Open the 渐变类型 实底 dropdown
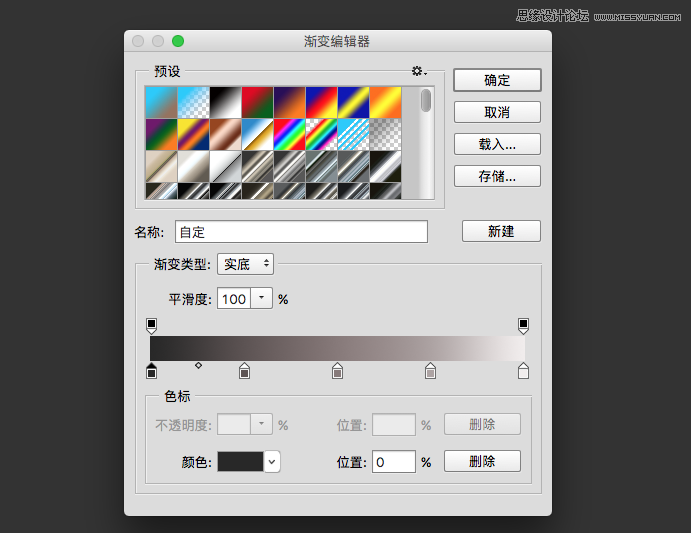 click(245, 264)
